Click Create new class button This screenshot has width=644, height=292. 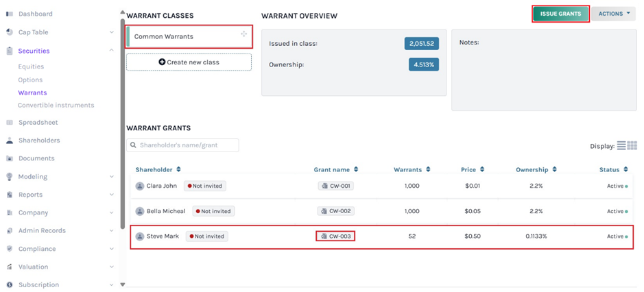pyautogui.click(x=189, y=62)
